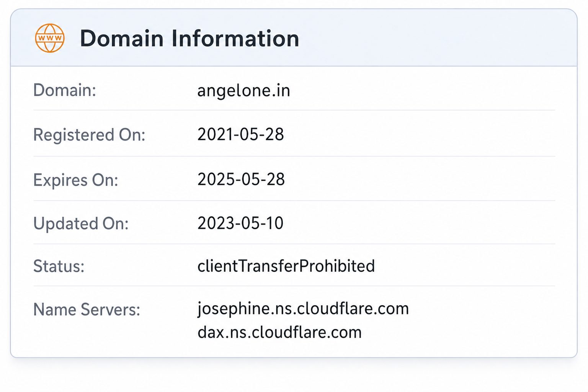Click the Expires On: label
Image resolution: width=588 pixels, height=392 pixels.
[76, 180]
